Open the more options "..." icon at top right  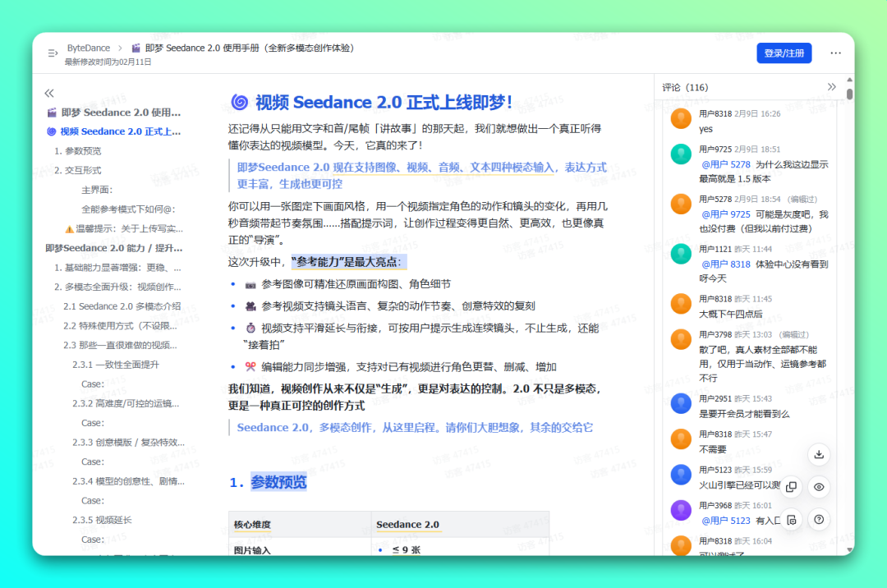click(835, 52)
